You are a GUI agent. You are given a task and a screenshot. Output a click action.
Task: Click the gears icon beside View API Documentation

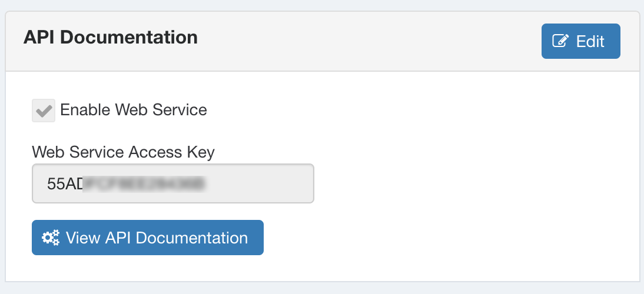coord(51,238)
